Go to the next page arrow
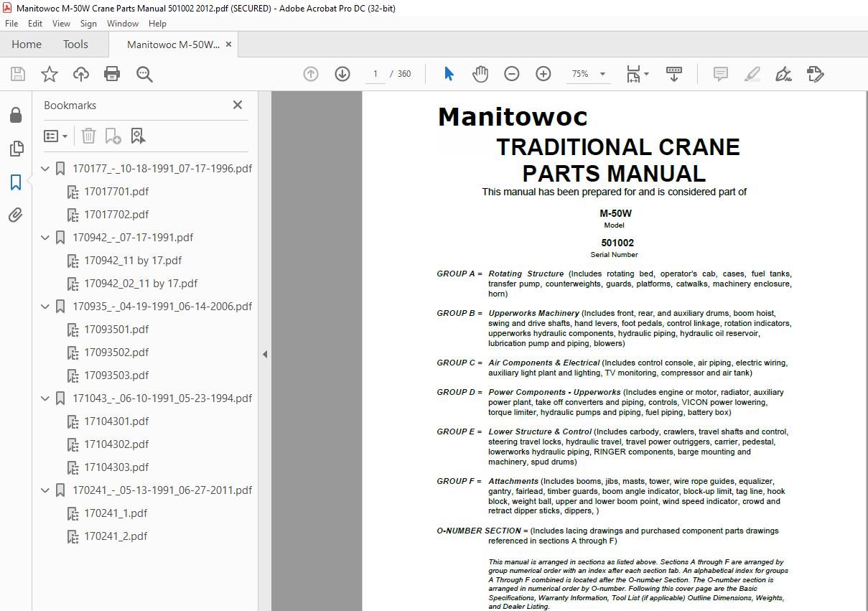This screenshot has height=611, width=868. [x=342, y=74]
